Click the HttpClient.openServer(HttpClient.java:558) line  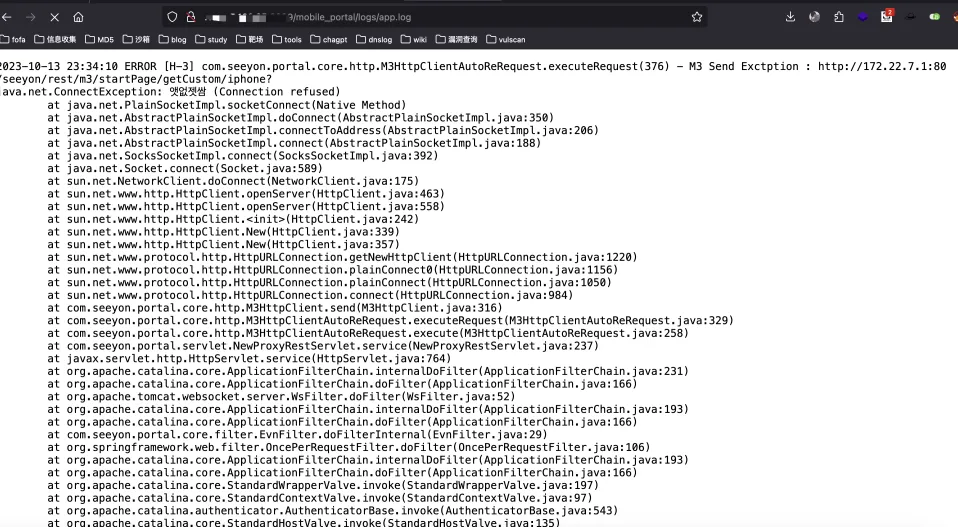(x=246, y=206)
